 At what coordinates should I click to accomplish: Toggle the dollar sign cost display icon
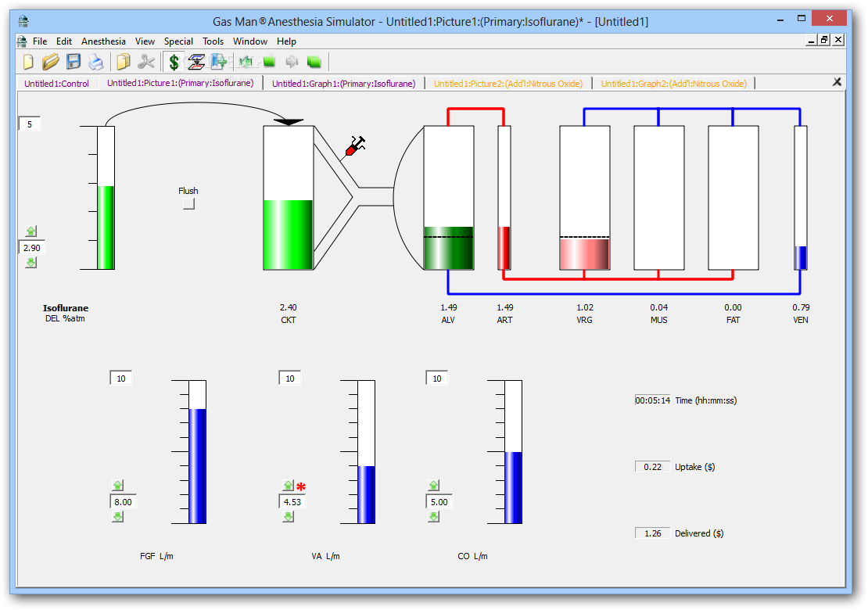pyautogui.click(x=174, y=62)
